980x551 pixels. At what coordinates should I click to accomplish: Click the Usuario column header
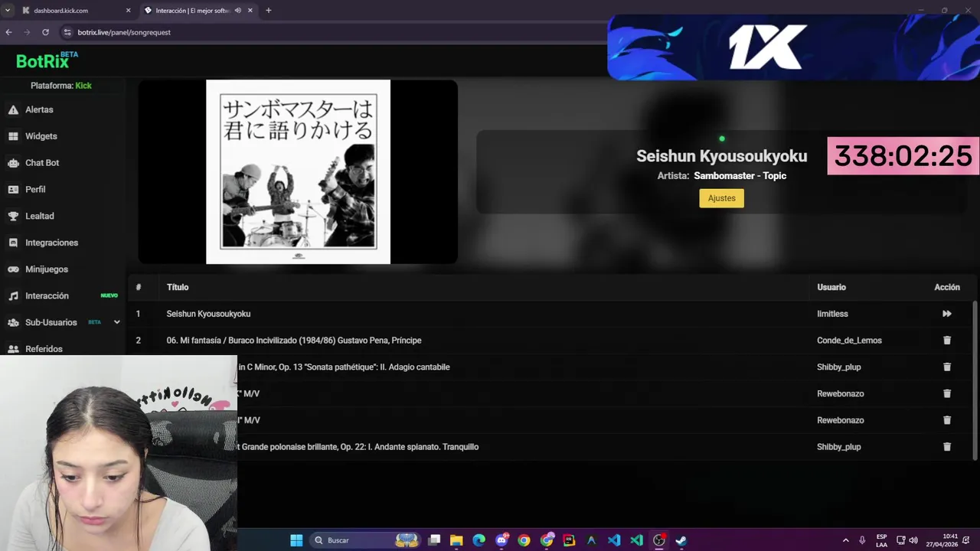click(x=831, y=287)
